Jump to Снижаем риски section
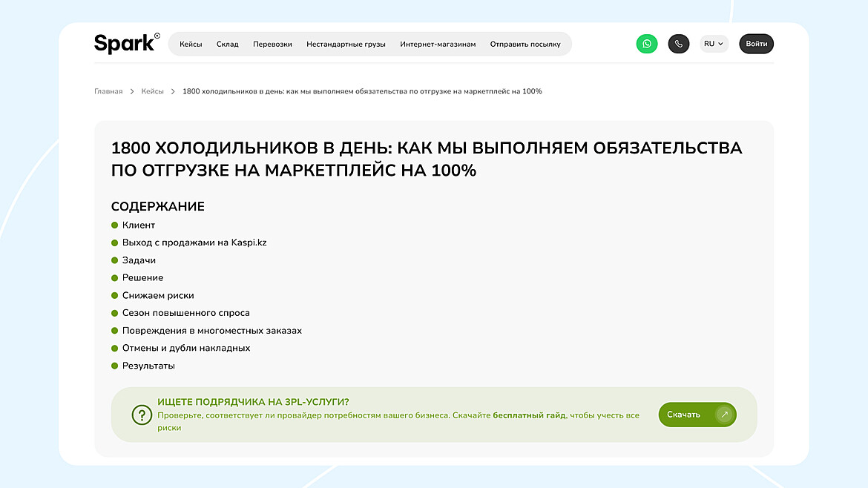 coord(158,295)
